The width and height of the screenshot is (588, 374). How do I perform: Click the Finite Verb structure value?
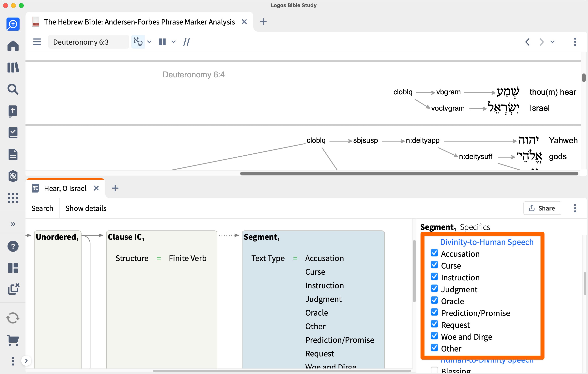click(188, 258)
